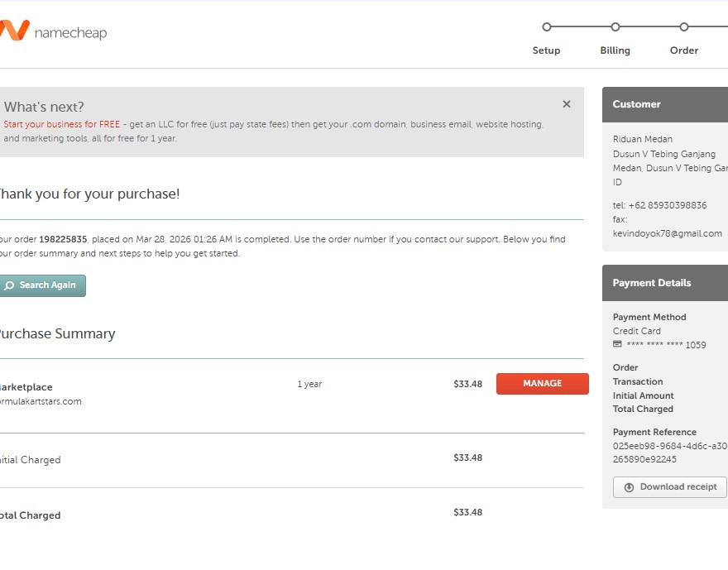Viewport: 728px width, 570px height.
Task: Click the Order step circle marker
Action: pyautogui.click(x=684, y=27)
